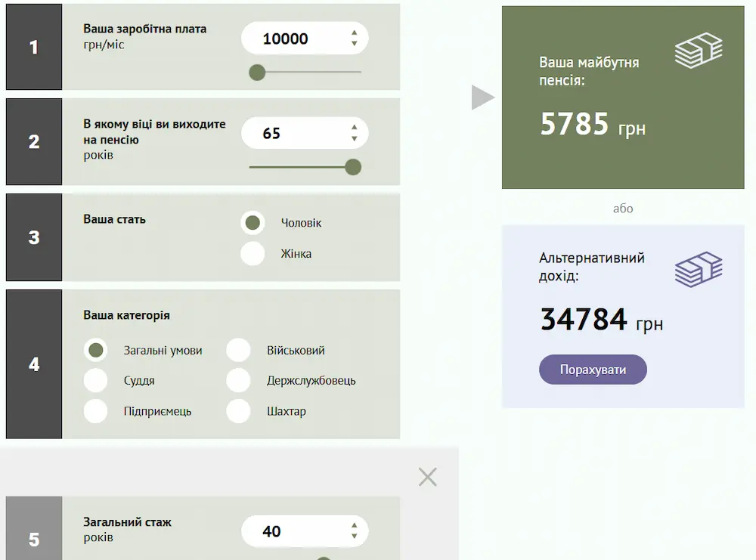
Task: Click the gray play arrow triangle
Action: pos(482,97)
